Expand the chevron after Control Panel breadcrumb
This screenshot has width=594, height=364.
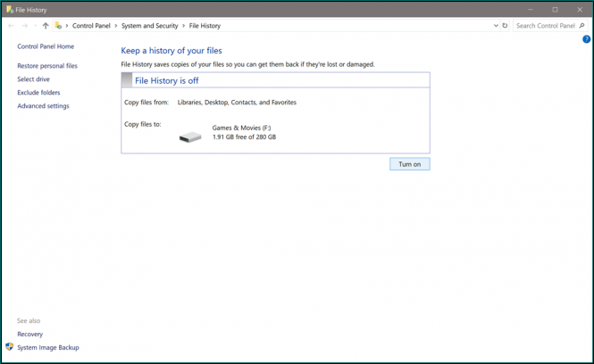click(x=118, y=26)
